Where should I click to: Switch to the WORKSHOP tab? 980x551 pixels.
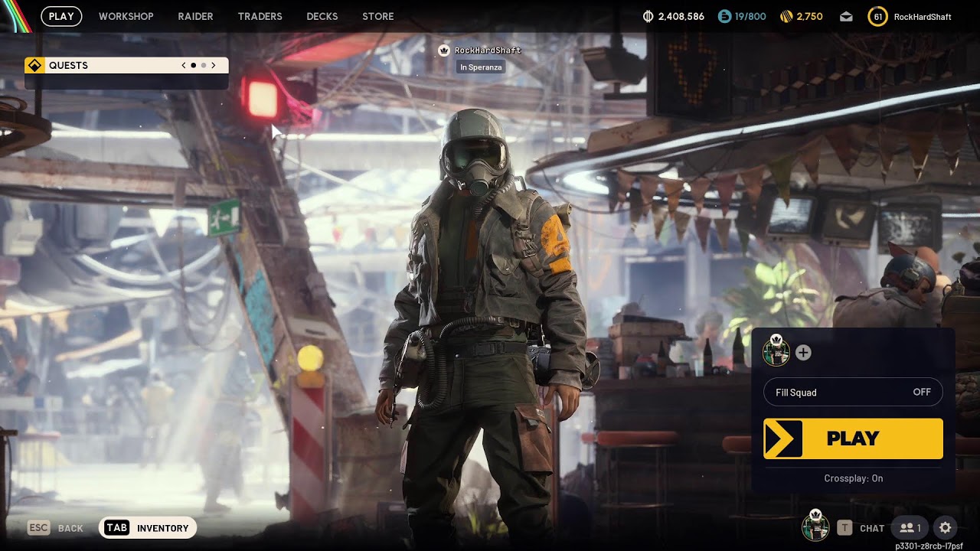point(126,16)
